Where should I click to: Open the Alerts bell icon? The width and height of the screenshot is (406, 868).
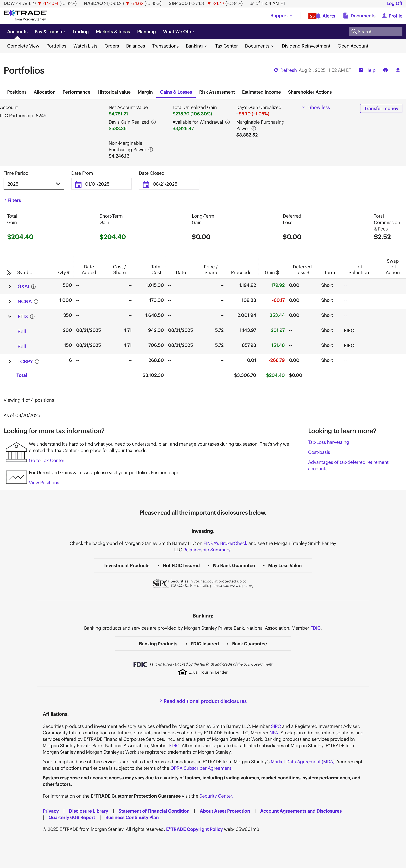pos(318,16)
